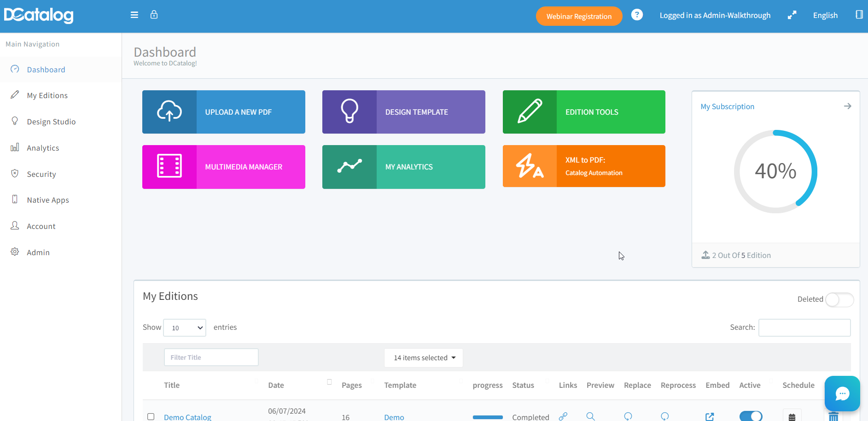This screenshot has width=868, height=421.
Task: Click the Replace icon for Demo Catalog
Action: 628,416
